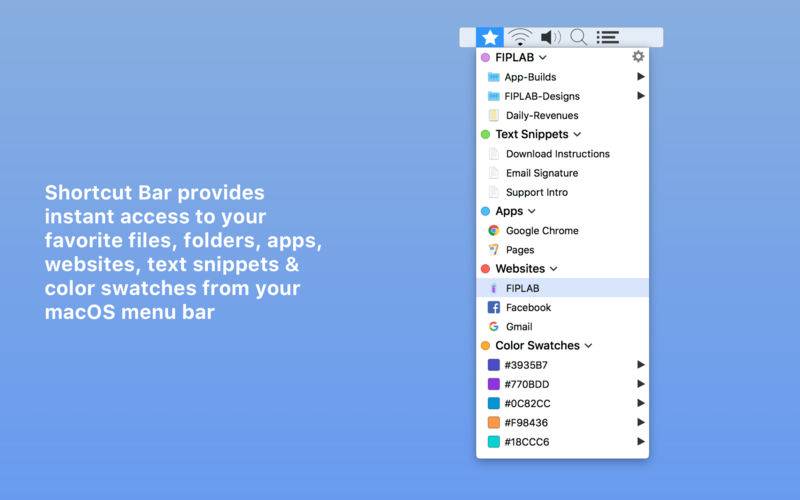Screen dimensions: 800x500
Task: Open the FIPLAB-Designs menu entry
Action: point(562,96)
